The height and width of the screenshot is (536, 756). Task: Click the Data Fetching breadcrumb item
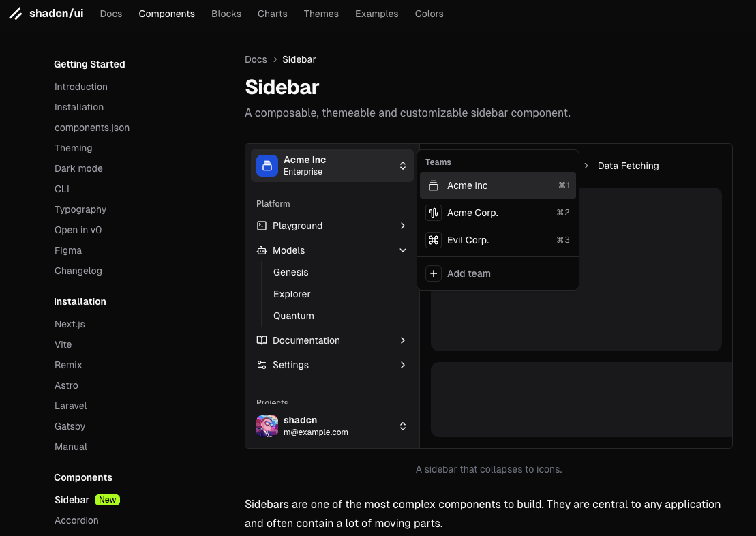[x=627, y=166]
